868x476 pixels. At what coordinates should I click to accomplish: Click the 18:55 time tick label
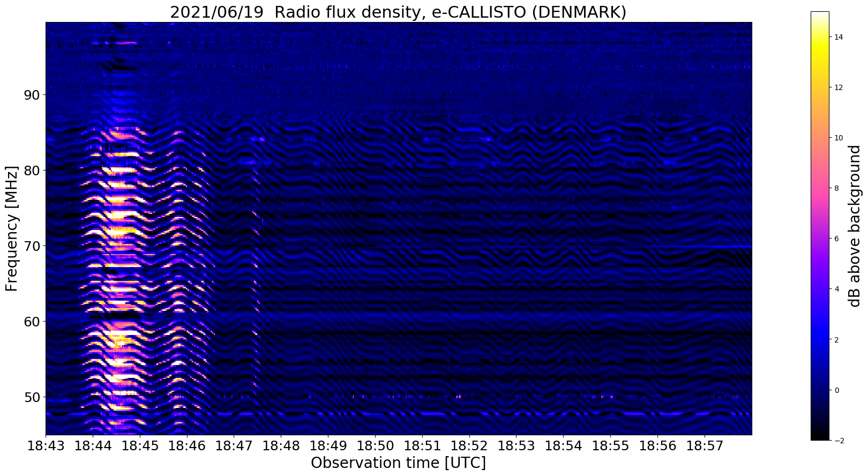(x=610, y=445)
